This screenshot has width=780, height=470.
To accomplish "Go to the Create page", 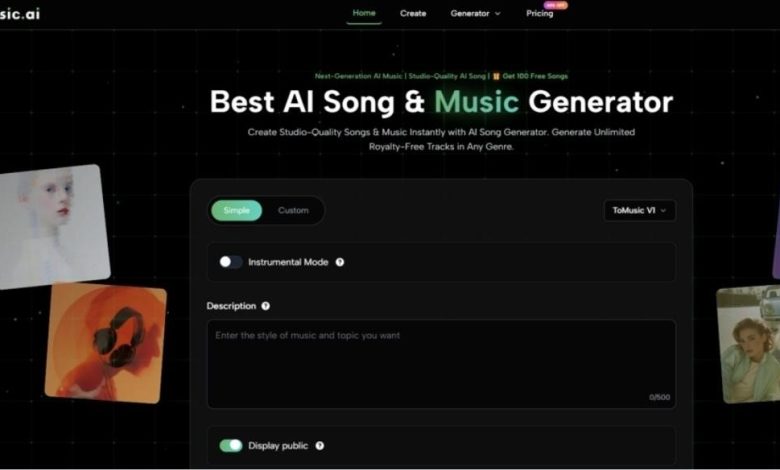I will pyautogui.click(x=413, y=13).
